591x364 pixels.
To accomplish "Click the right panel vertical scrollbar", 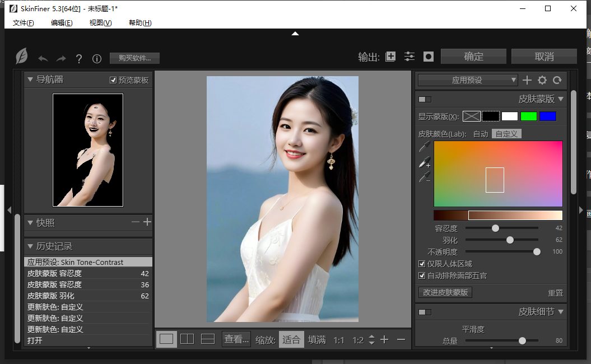I will click(573, 142).
